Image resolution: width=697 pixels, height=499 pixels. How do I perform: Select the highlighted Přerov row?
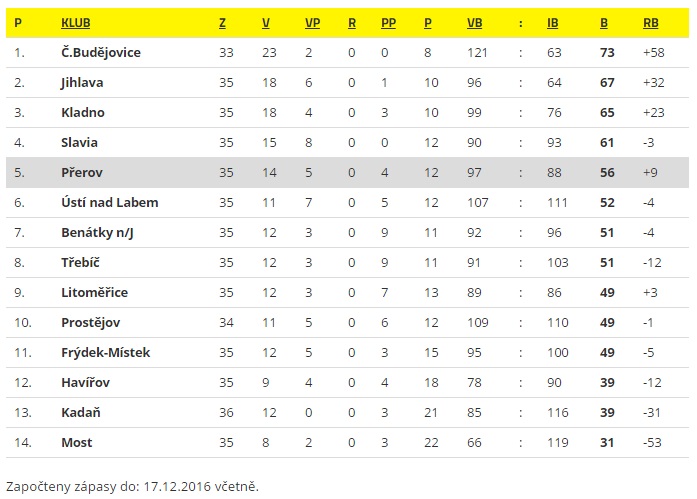[x=347, y=172]
